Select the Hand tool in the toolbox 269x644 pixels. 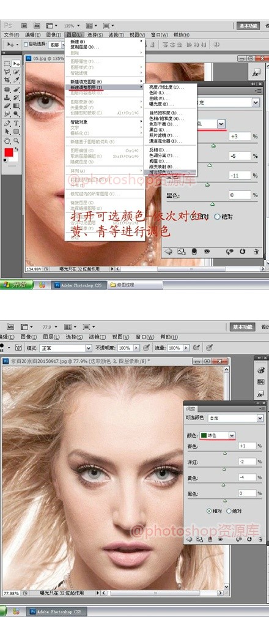[x=7, y=140]
